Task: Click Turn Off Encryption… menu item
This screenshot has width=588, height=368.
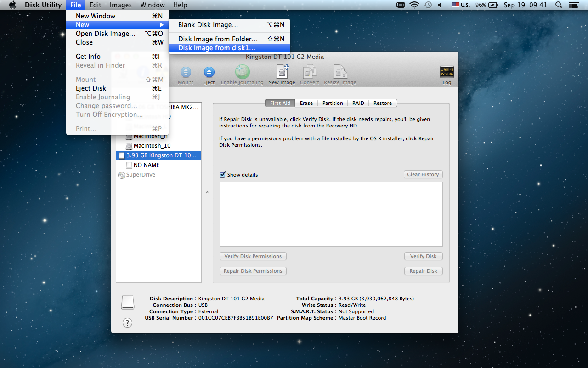Action: point(117,115)
